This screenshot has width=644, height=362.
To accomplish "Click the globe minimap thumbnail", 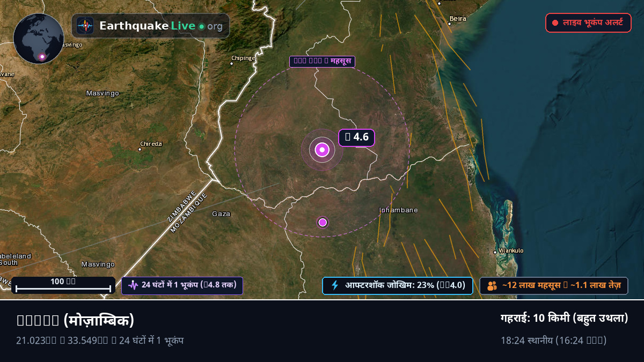I will 39,39.
